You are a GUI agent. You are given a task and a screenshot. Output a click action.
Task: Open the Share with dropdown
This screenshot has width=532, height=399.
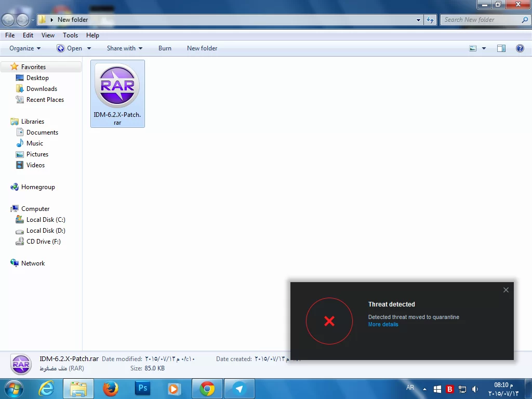pyautogui.click(x=125, y=48)
